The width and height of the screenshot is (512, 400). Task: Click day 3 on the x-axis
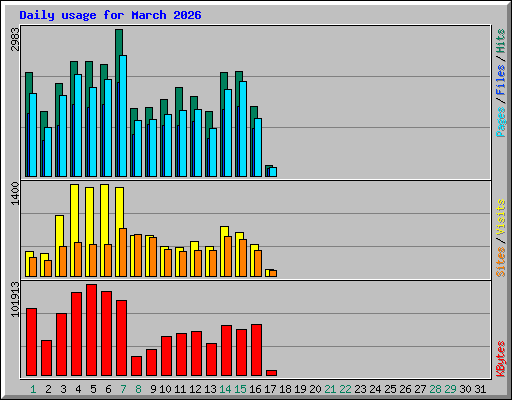pos(63,389)
